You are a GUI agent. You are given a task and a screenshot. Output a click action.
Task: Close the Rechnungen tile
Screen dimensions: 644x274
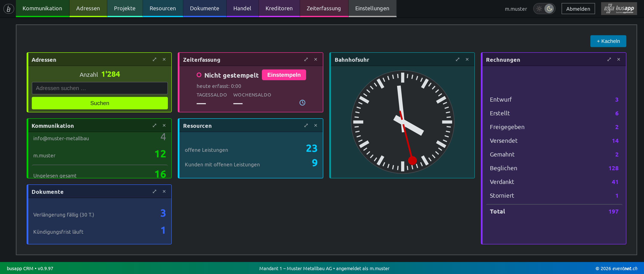(618, 59)
